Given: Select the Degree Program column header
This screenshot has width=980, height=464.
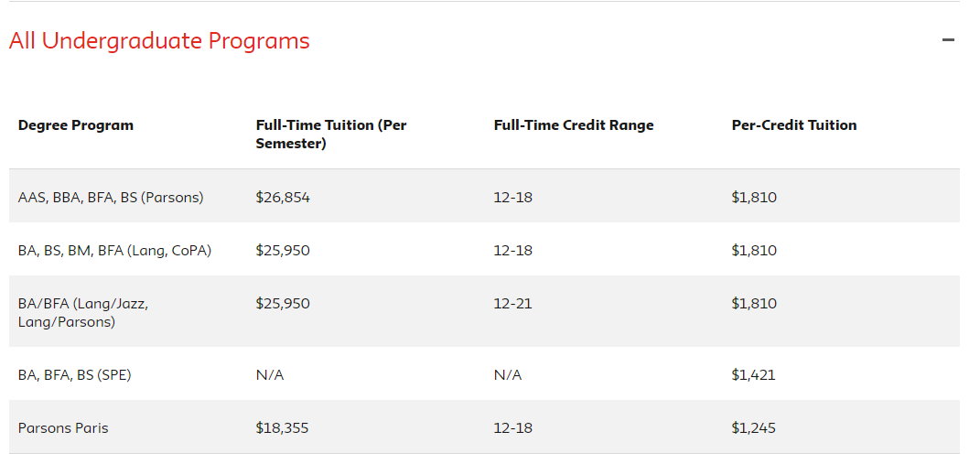Looking at the screenshot, I should [x=76, y=125].
